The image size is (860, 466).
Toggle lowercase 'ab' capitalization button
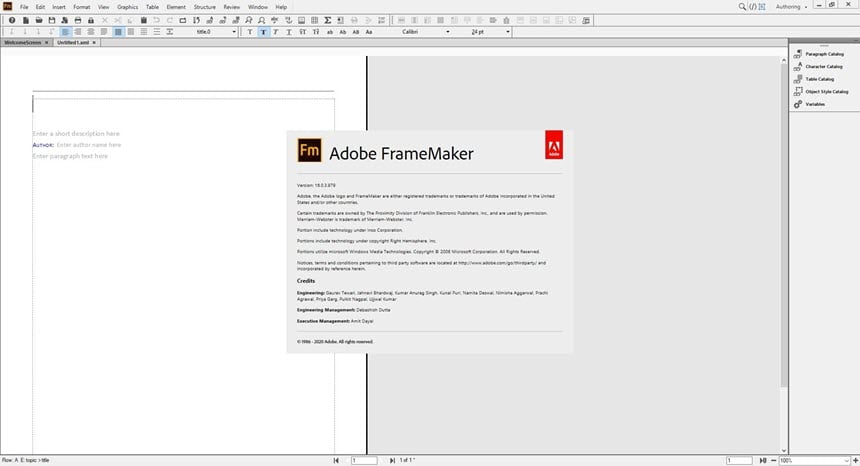click(x=330, y=32)
